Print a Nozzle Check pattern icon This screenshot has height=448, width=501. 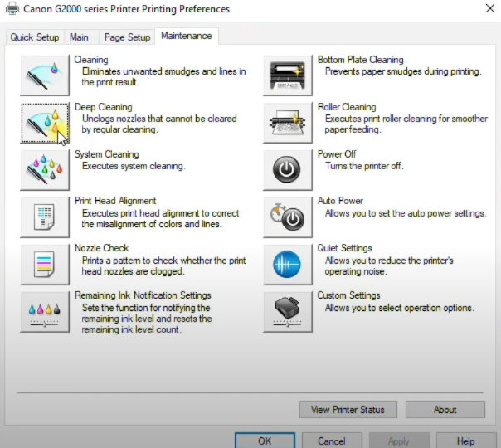click(x=45, y=265)
